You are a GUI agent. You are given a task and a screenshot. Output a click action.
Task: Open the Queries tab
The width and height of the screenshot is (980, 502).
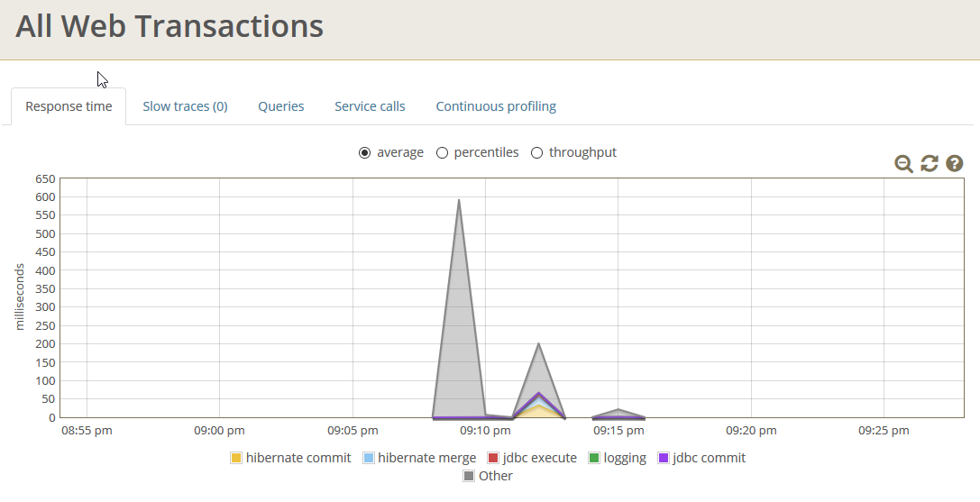281,106
